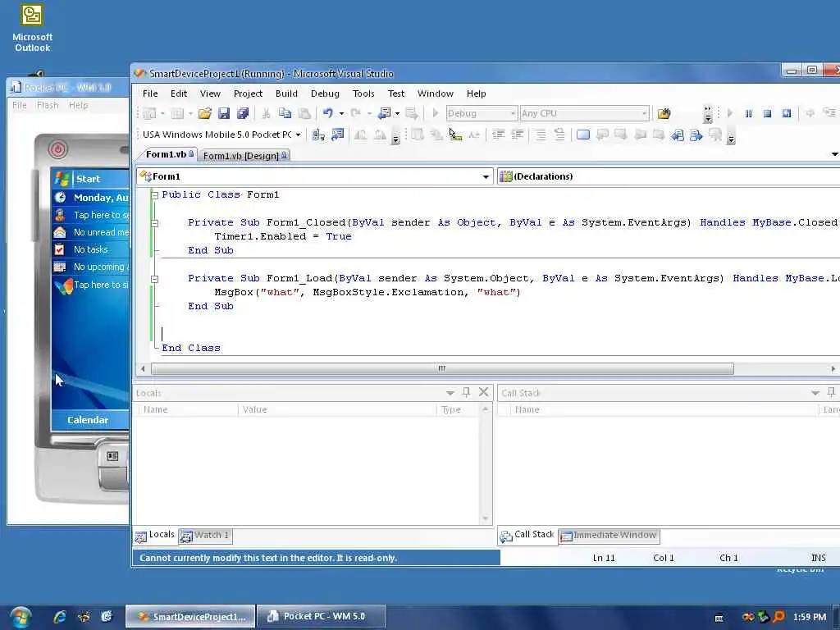Open the Microsoft Outlook desktop icon
The image size is (840, 630).
[x=32, y=28]
